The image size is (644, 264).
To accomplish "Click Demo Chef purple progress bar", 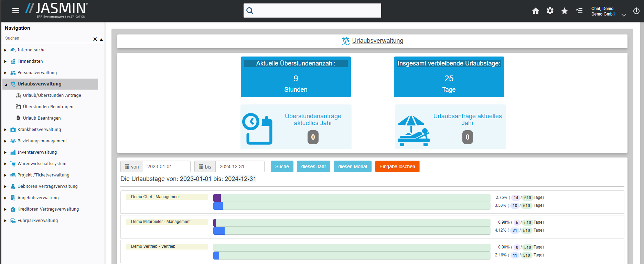I will [x=217, y=198].
